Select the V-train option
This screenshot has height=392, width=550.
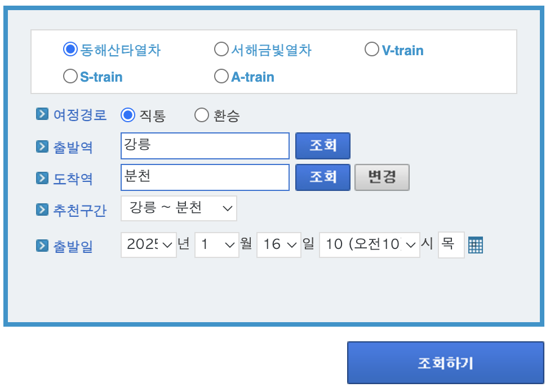(372, 49)
